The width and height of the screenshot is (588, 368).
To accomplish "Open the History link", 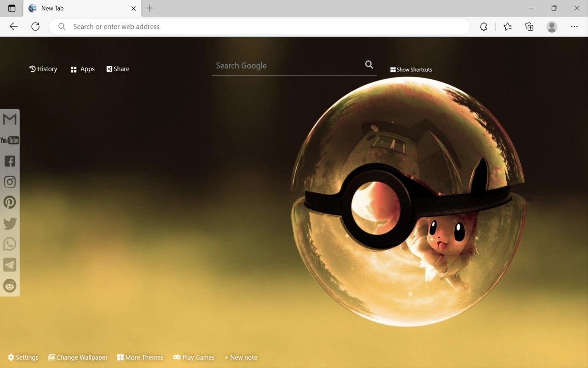I will pyautogui.click(x=43, y=69).
